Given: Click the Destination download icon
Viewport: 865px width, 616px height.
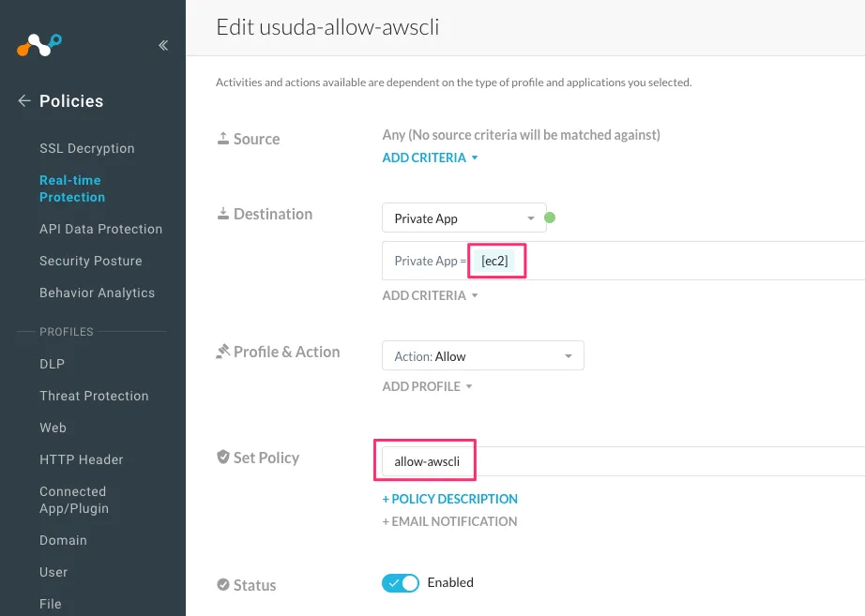Looking at the screenshot, I should tap(223, 214).
